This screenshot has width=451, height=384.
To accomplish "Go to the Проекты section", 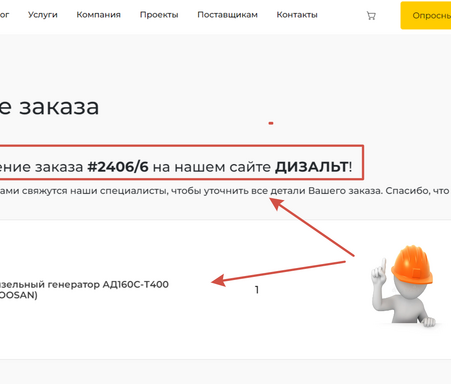I will click(159, 15).
